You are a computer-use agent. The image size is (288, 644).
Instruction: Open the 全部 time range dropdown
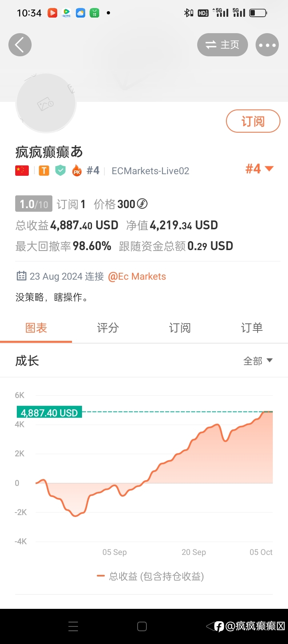click(x=258, y=361)
